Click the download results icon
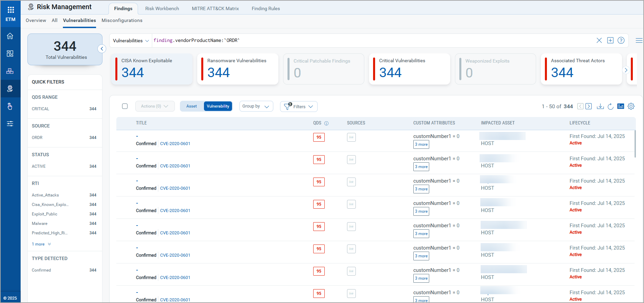Screen dimensions: 644x303 (x=600, y=107)
